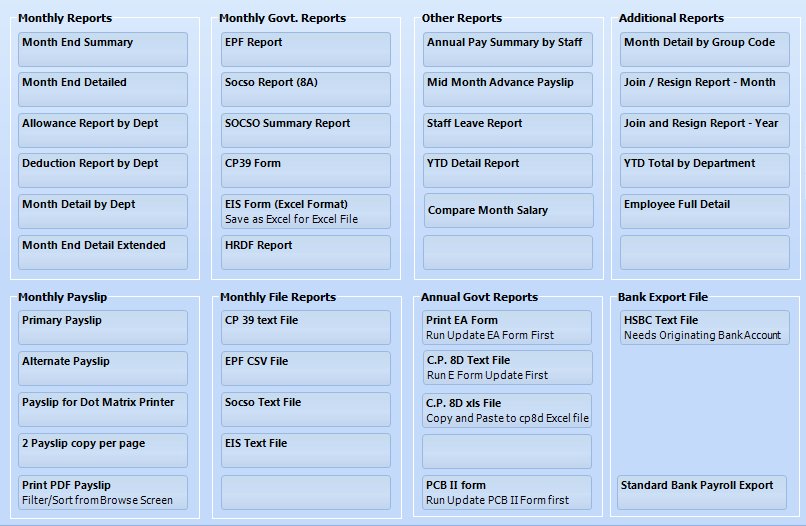Select Month Detail by Group Code
This screenshot has width=806, height=526.
[x=705, y=49]
